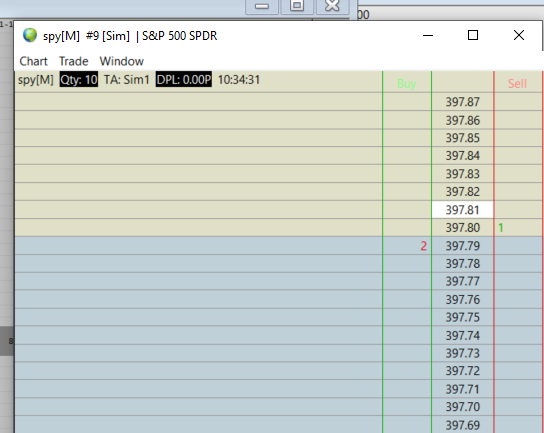Viewport: 544px width, 433px height.
Task: Click the close X of the background window
Action: tap(332, 6)
